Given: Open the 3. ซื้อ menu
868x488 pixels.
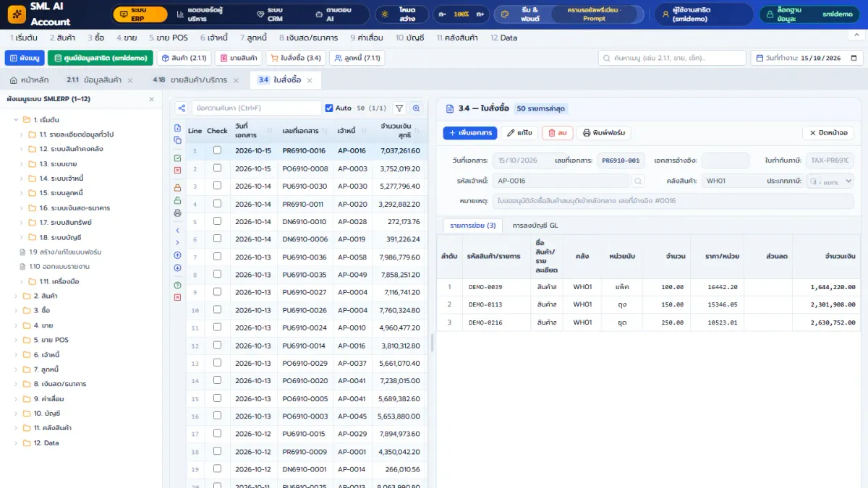Looking at the screenshot, I should [95, 38].
